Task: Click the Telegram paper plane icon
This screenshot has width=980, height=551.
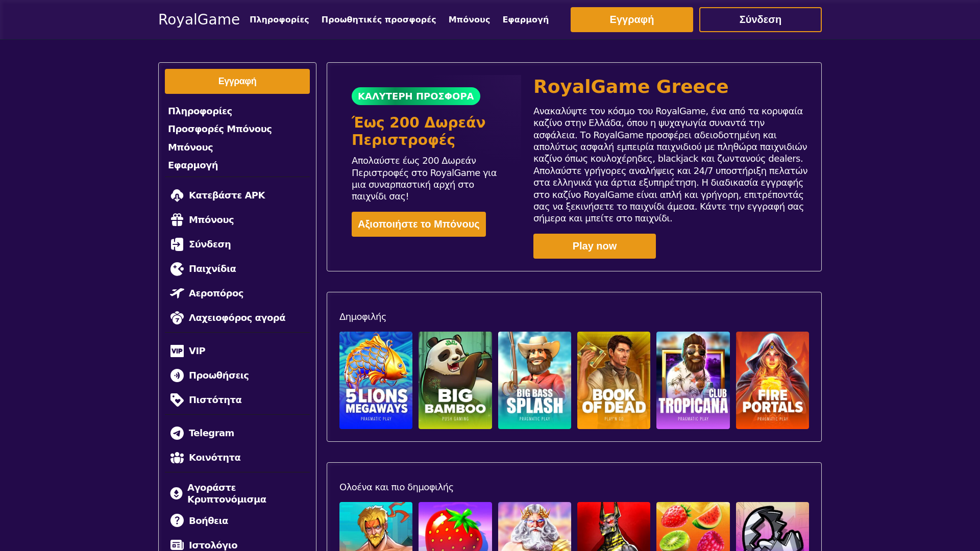Action: click(177, 433)
